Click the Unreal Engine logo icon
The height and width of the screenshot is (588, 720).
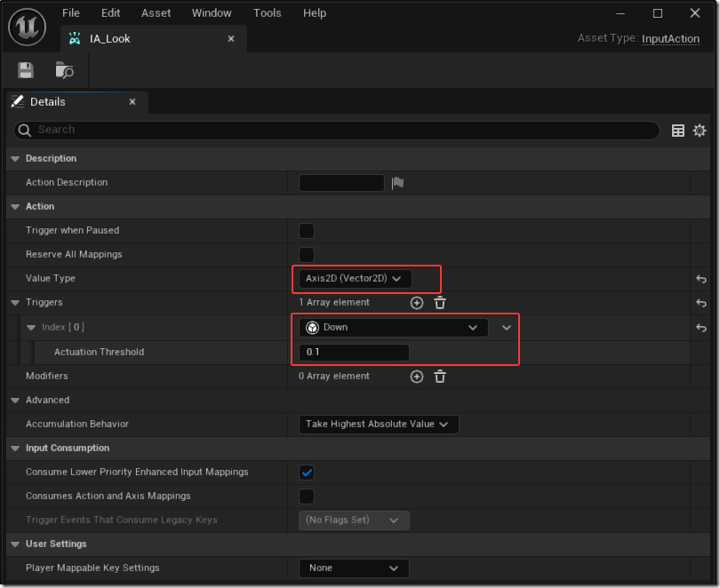[27, 27]
